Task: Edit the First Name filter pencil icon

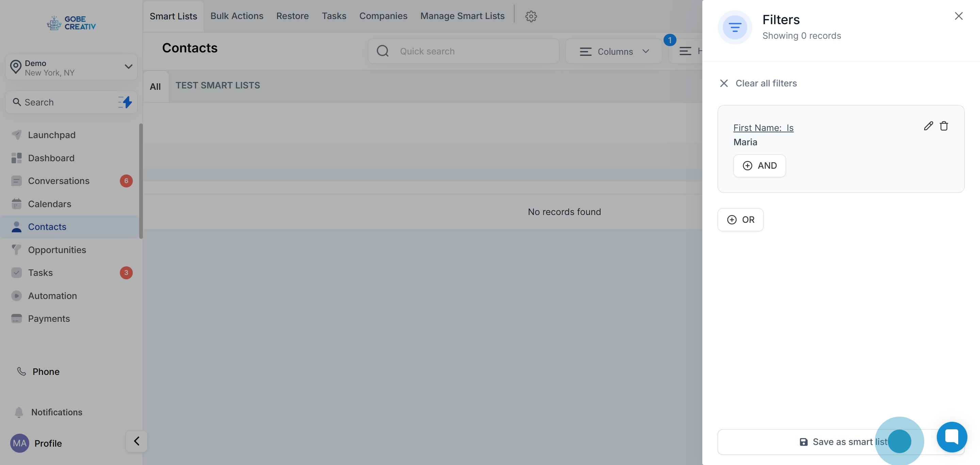Action: (928, 126)
